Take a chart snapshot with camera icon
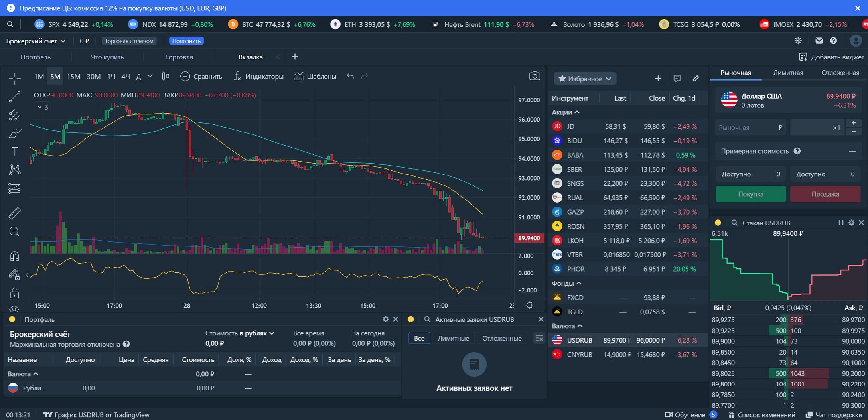Image resolution: width=868 pixels, height=420 pixels. pyautogui.click(x=535, y=76)
